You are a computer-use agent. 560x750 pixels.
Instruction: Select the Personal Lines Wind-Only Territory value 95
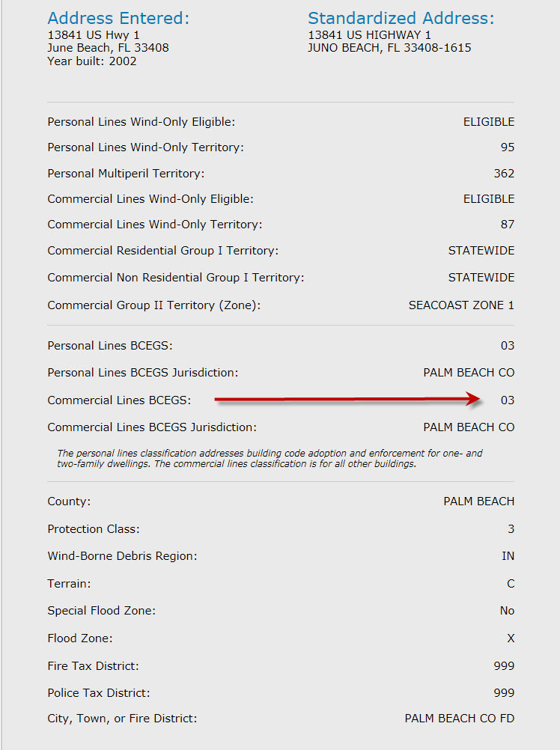coord(508,147)
